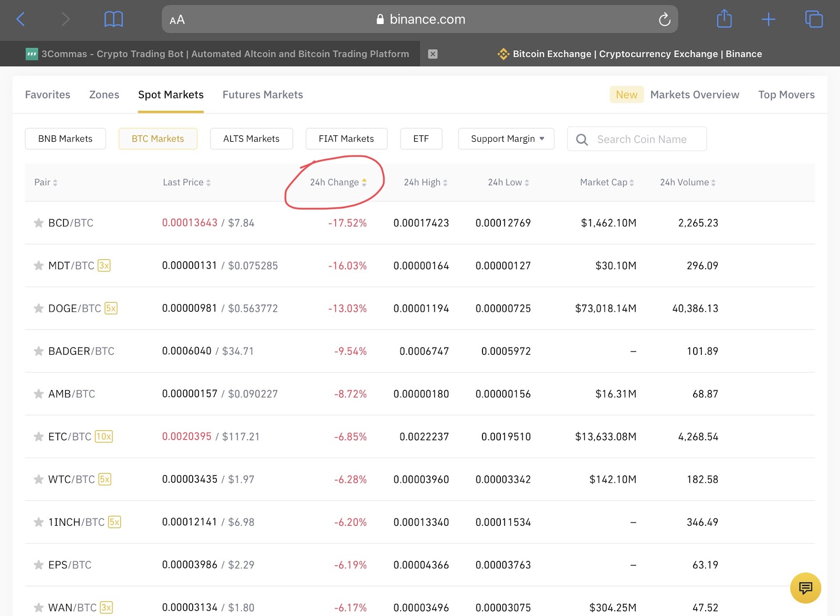Favorite MDT/BTC with its star
840x616 pixels.
(x=38, y=265)
